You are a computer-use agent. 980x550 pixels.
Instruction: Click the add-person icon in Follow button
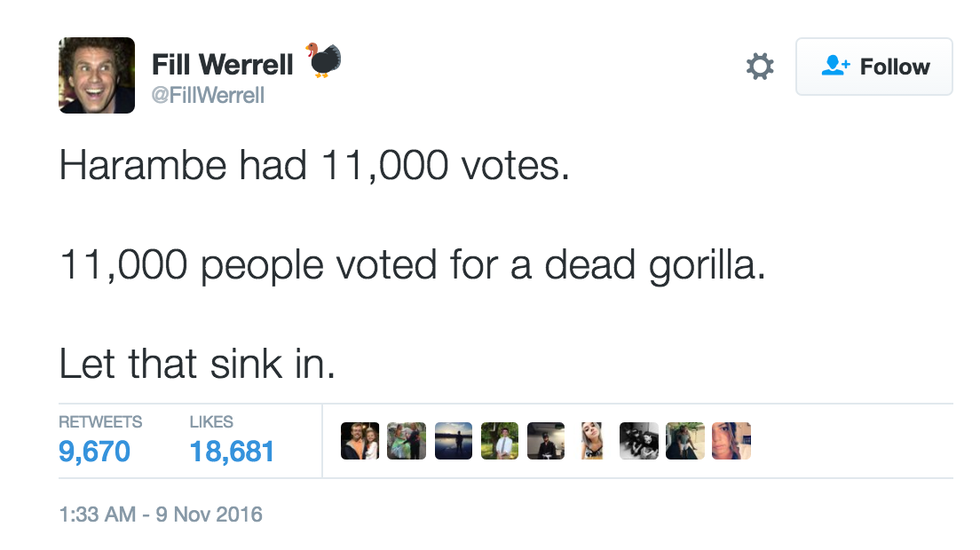tap(834, 66)
